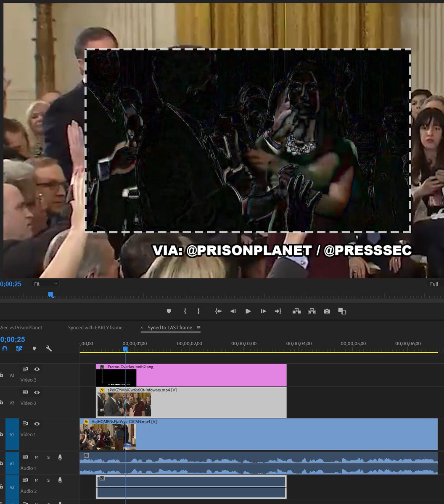Go to In point in monitor
The height and width of the screenshot is (504, 444).
tap(218, 311)
